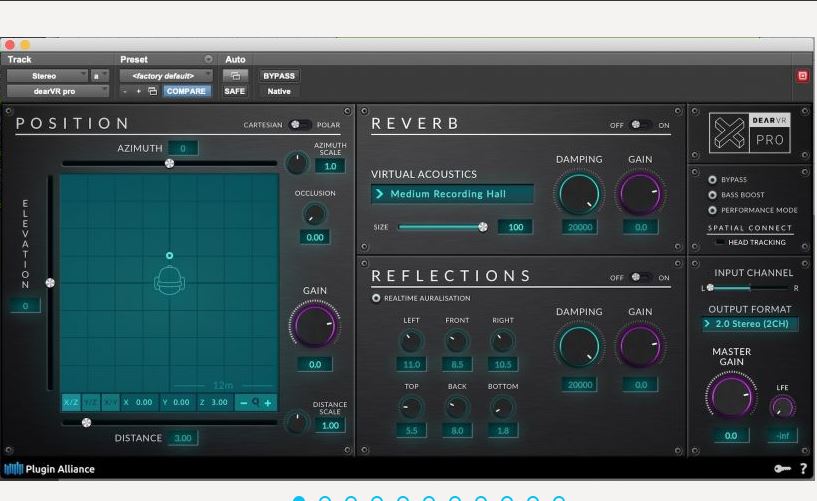Screen dimensions: 817x501
Task: Click the dearVR PRO logo
Action: point(749,133)
